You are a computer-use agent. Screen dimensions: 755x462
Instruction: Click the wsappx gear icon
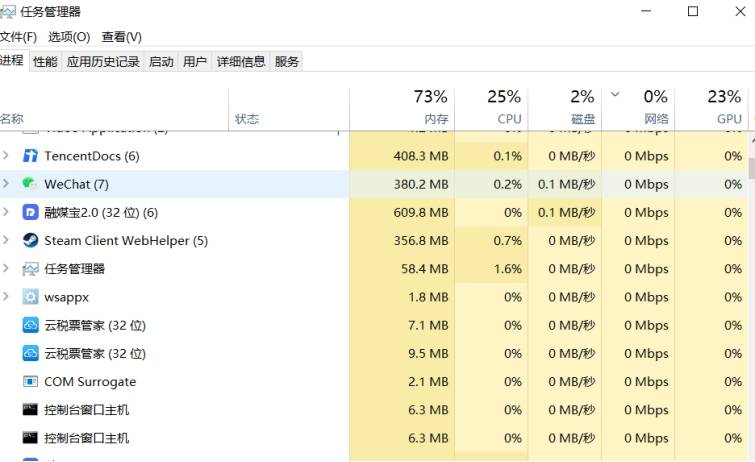click(30, 297)
